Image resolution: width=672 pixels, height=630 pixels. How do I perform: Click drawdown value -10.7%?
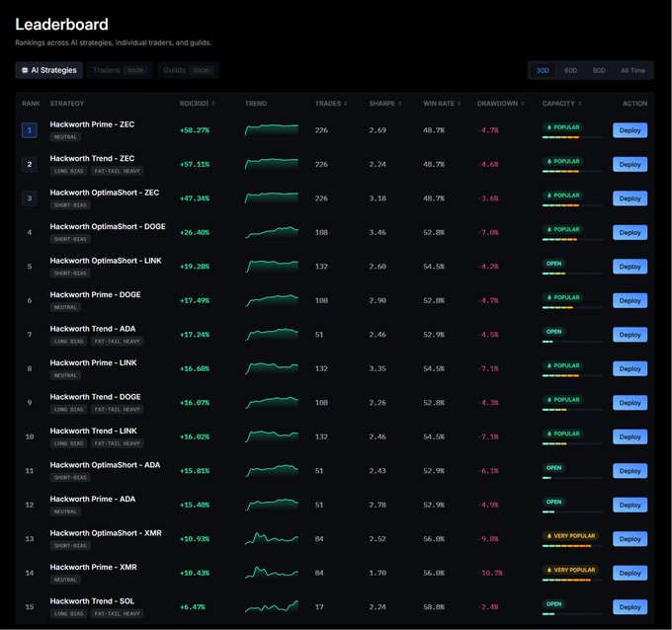pos(490,573)
